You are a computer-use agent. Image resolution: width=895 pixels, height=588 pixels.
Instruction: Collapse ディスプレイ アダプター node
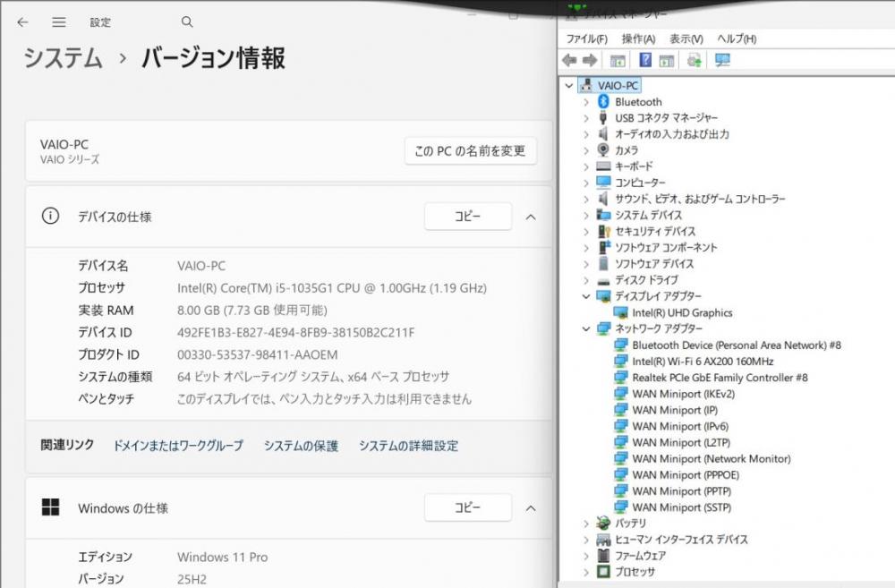(585, 296)
